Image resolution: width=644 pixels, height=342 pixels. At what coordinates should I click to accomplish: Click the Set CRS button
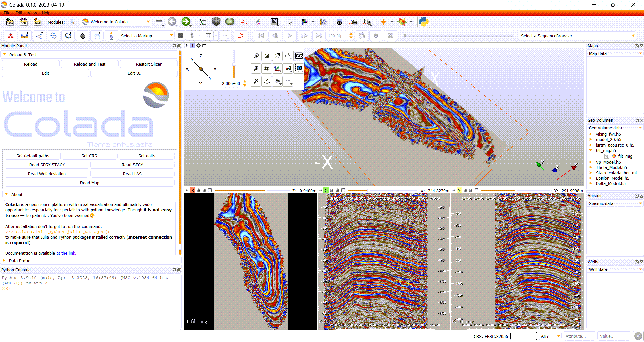[89, 156]
